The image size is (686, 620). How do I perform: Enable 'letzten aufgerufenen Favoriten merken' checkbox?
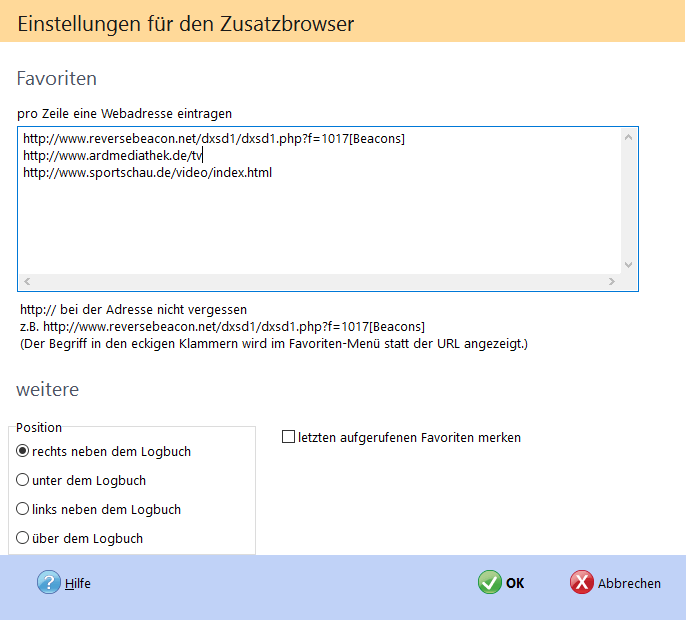pos(289,437)
